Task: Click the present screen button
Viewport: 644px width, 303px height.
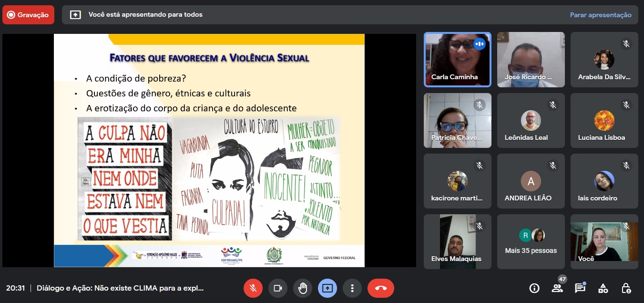Action: (x=327, y=288)
